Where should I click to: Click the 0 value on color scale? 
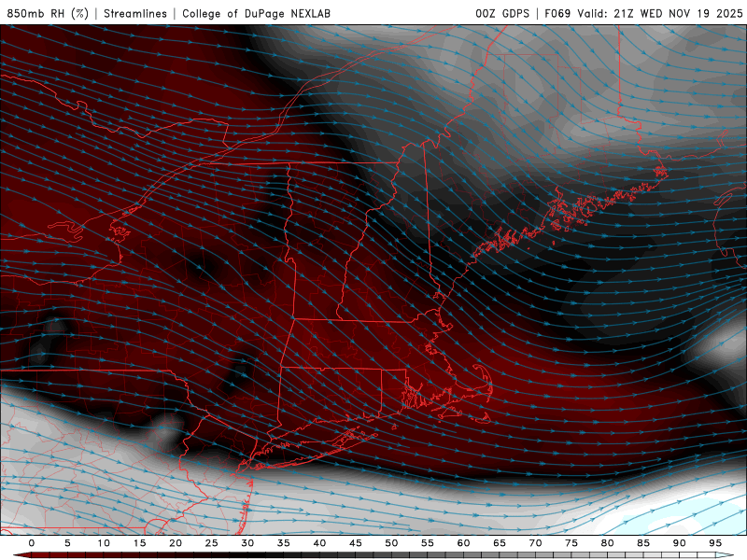click(x=32, y=543)
